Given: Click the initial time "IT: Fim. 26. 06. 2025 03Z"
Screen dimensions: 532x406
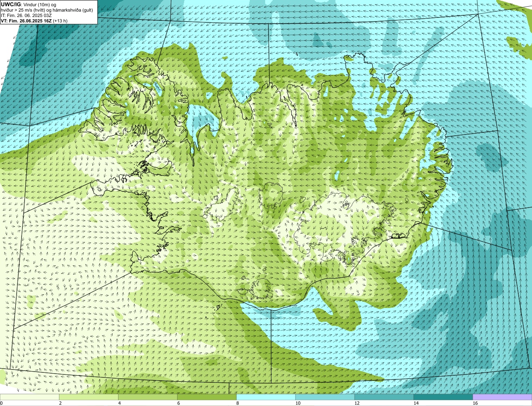Looking at the screenshot, I should pyautogui.click(x=26, y=15).
